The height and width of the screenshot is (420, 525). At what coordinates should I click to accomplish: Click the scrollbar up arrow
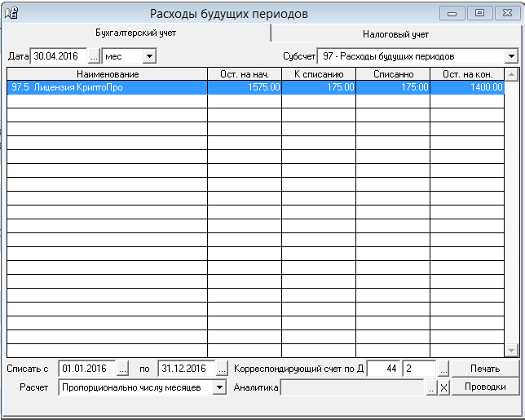(511, 74)
